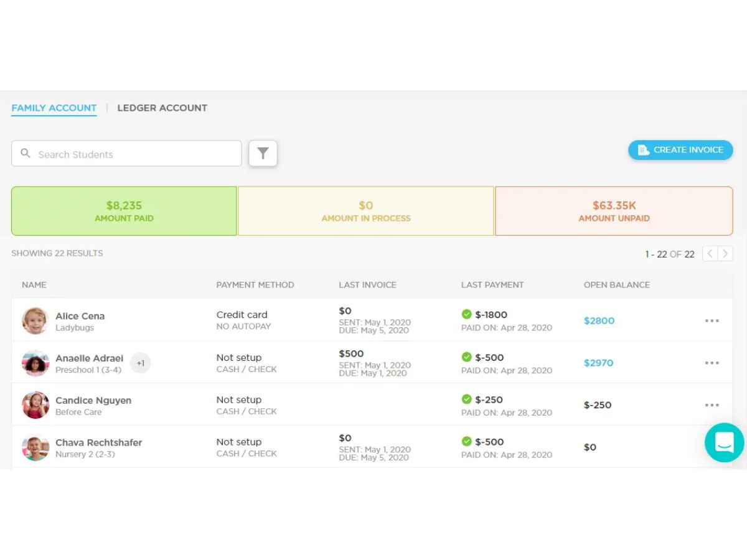Click invoice document icon in Create Invoice
Viewport: 747px width, 560px height.
click(x=644, y=150)
